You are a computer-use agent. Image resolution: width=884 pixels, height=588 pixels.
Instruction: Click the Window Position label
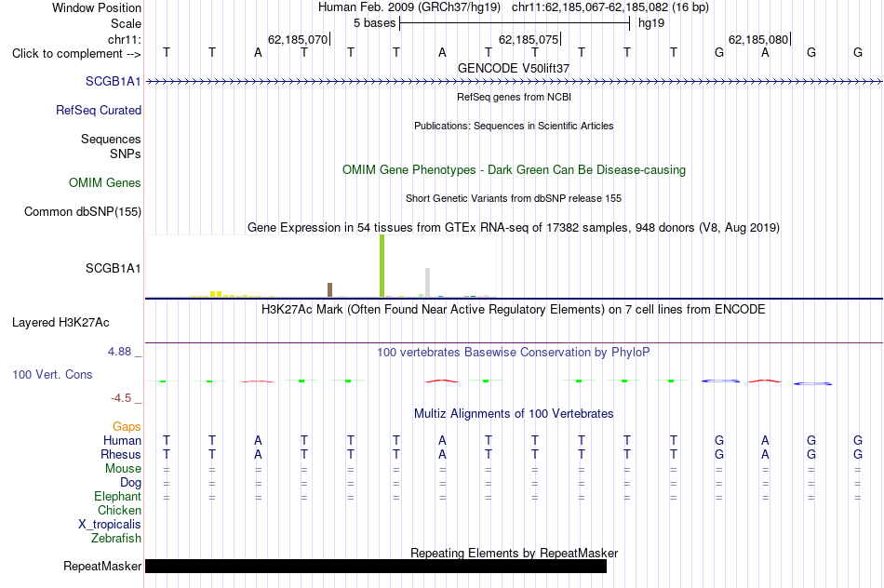click(97, 7)
